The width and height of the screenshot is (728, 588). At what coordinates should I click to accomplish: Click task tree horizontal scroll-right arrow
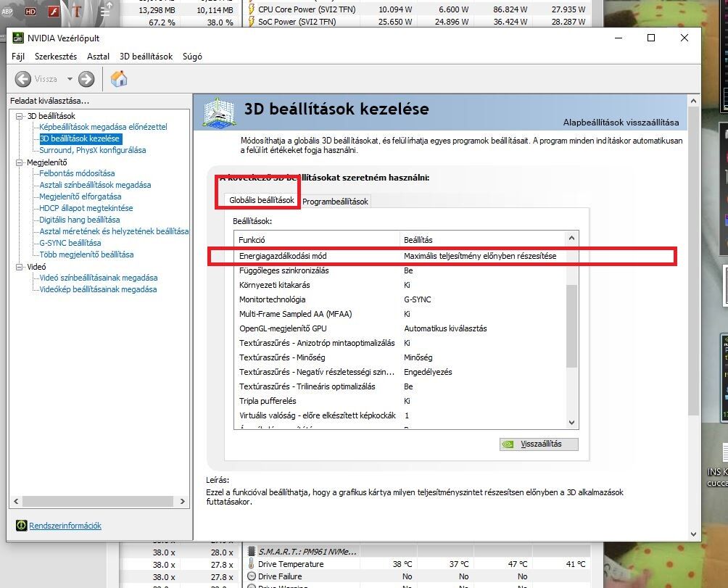coord(183,501)
